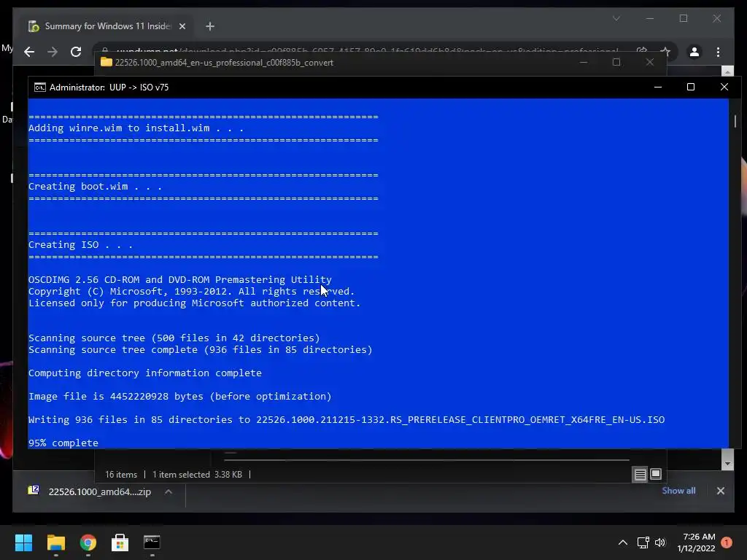The height and width of the screenshot is (560, 747).
Task: Expand options for the downloaded zip
Action: pyautogui.click(x=169, y=492)
